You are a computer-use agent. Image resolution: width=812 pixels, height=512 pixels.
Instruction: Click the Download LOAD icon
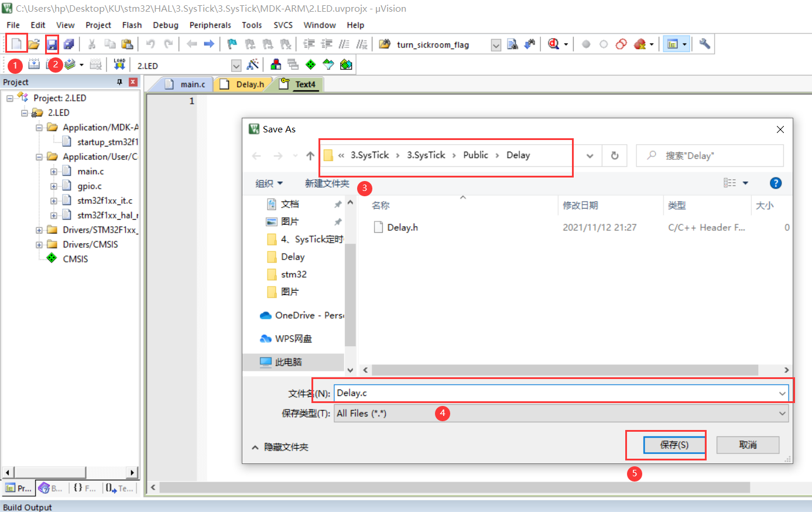[119, 64]
